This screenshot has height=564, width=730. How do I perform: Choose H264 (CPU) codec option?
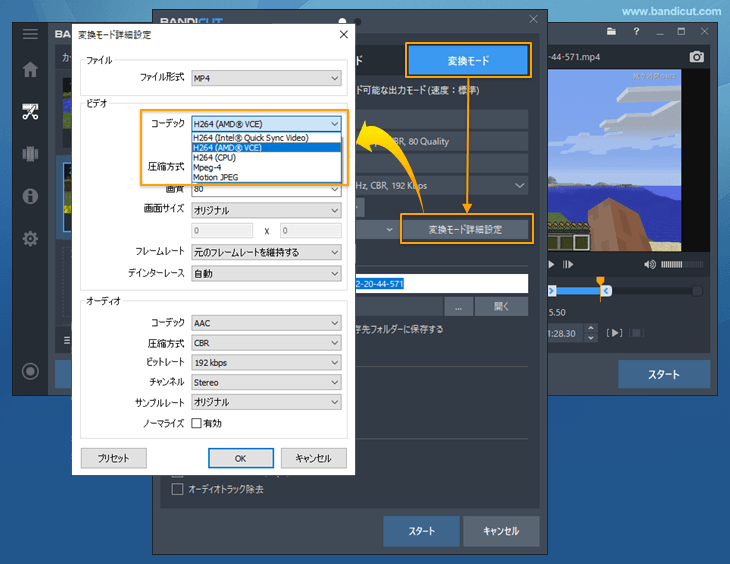coord(266,157)
